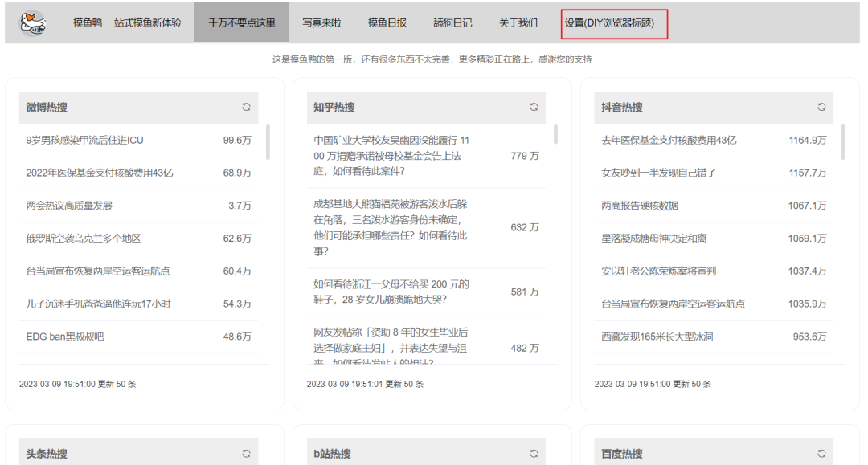Open 2022年医保基金支付核酸费用43亿 topic
Viewport: 868px width, 465px height.
(100, 173)
